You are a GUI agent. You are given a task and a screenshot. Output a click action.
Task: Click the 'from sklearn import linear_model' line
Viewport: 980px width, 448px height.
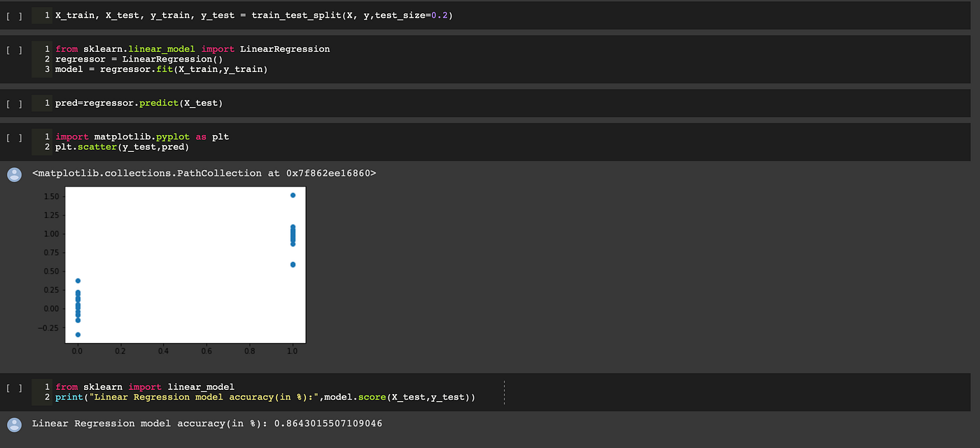point(145,387)
